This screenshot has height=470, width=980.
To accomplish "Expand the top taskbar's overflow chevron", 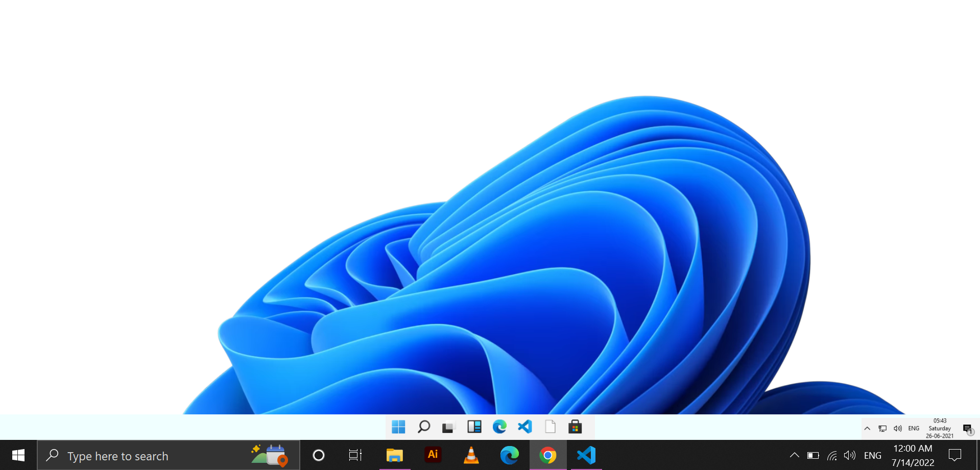I will [x=867, y=428].
